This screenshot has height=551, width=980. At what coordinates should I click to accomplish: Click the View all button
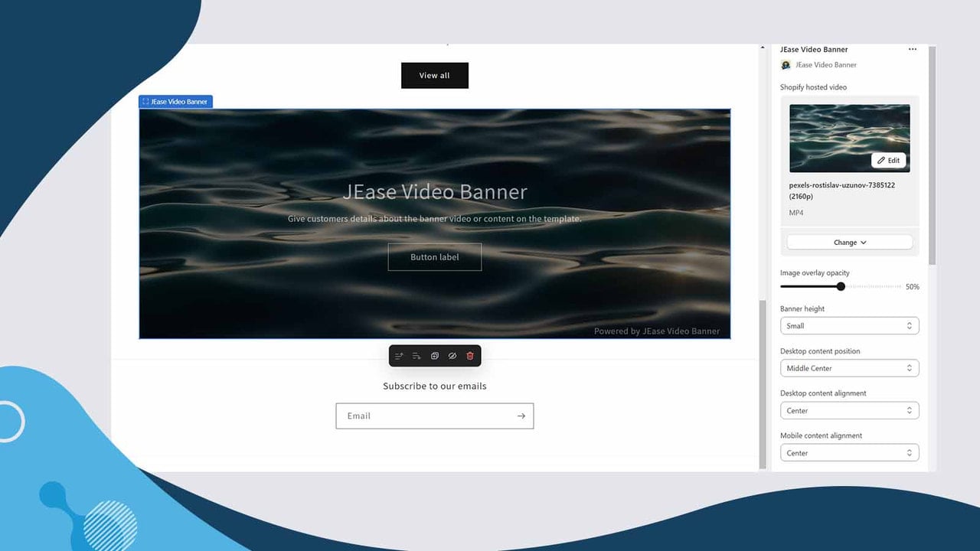click(435, 76)
